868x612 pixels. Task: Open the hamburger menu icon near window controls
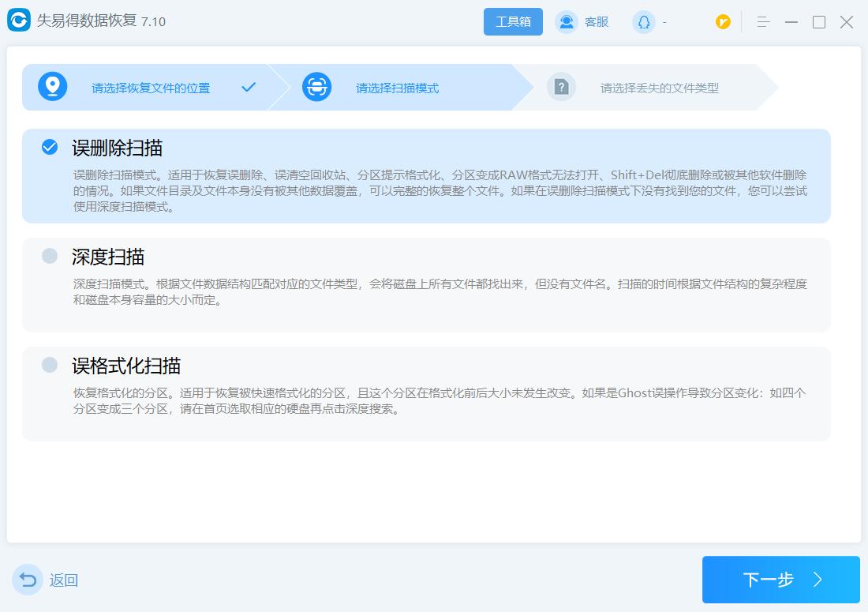point(763,22)
